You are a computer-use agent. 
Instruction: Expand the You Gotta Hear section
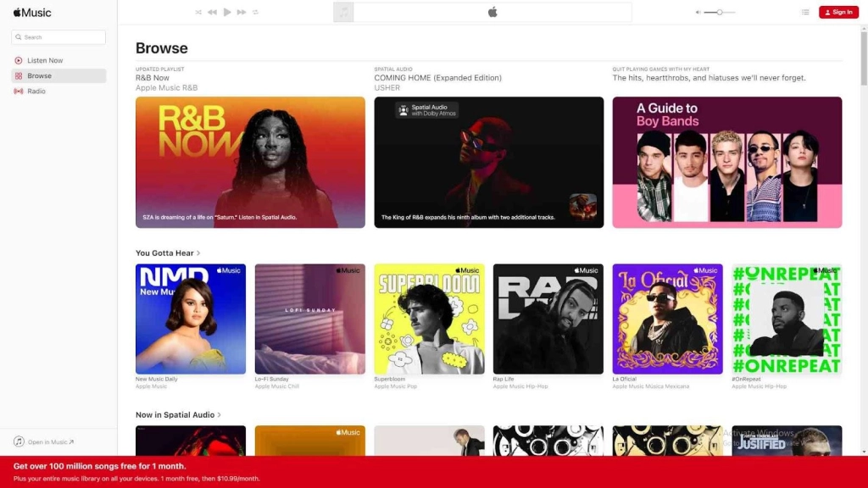[168, 252]
